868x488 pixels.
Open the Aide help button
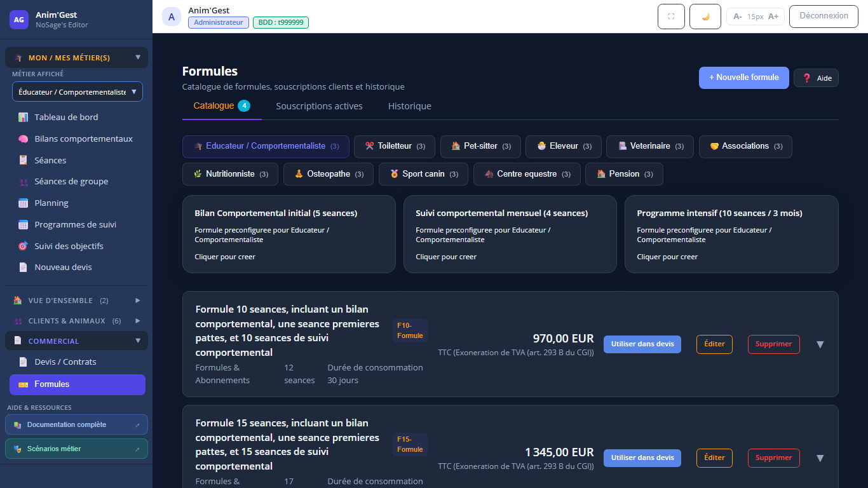[816, 78]
